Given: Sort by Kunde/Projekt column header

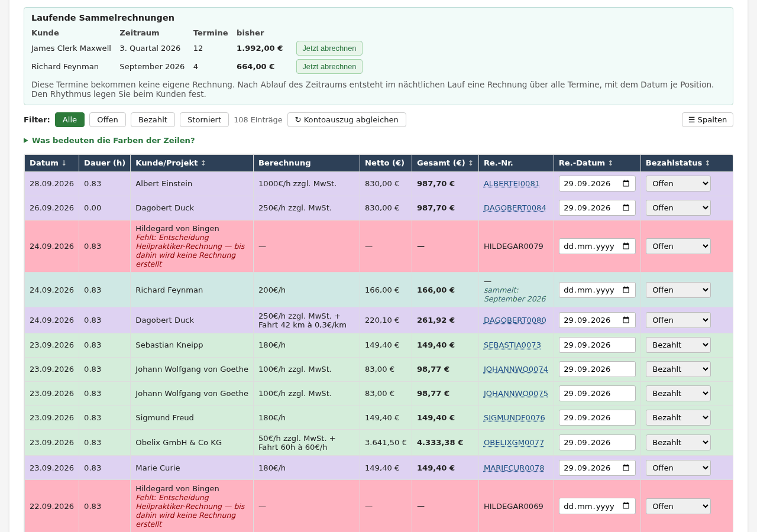Looking at the screenshot, I should coord(170,163).
